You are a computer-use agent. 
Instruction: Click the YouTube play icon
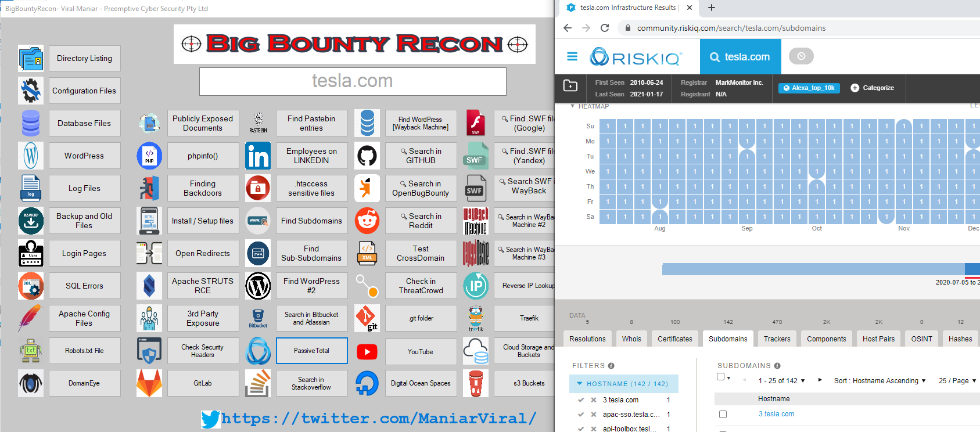coord(367,351)
